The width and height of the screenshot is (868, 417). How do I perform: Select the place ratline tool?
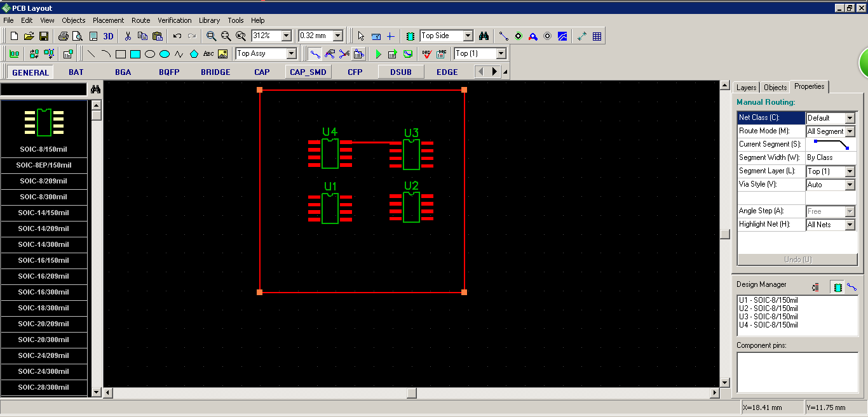click(504, 36)
